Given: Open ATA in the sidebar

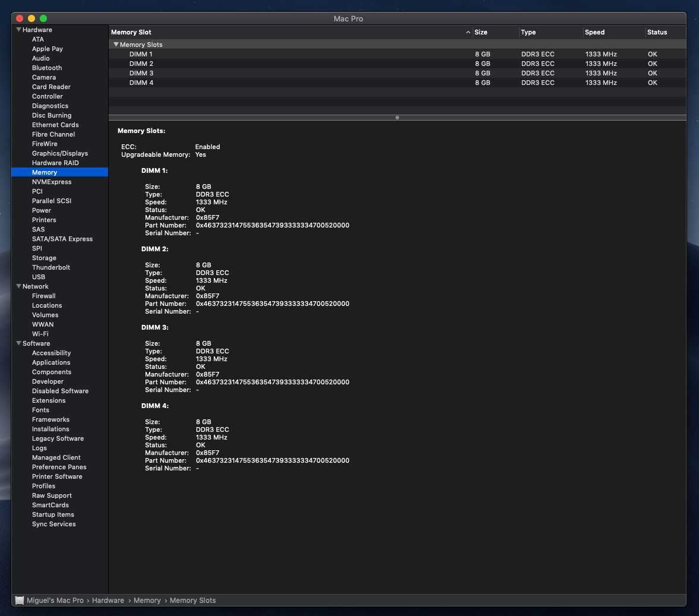Looking at the screenshot, I should (38, 39).
